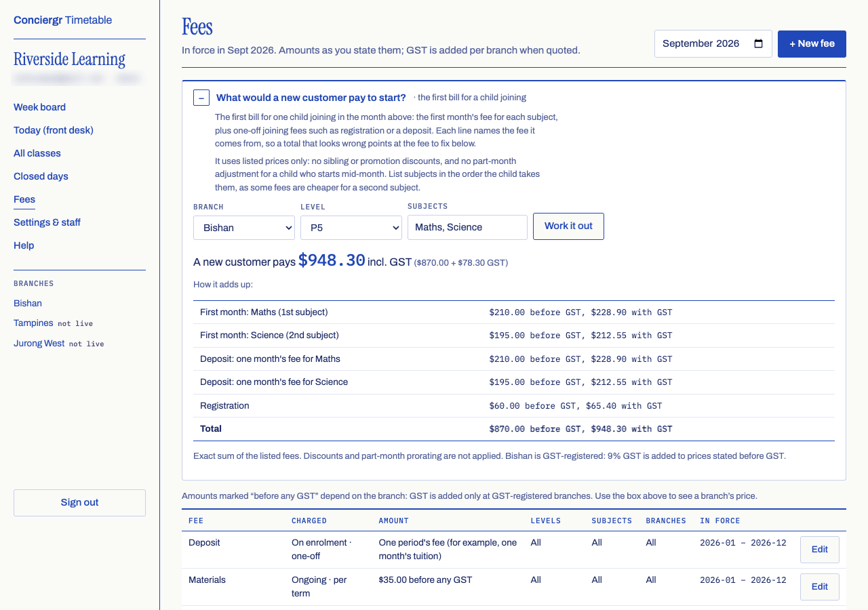868x610 pixels.
Task: Open the Branch dropdown showing Bishan
Action: point(244,228)
